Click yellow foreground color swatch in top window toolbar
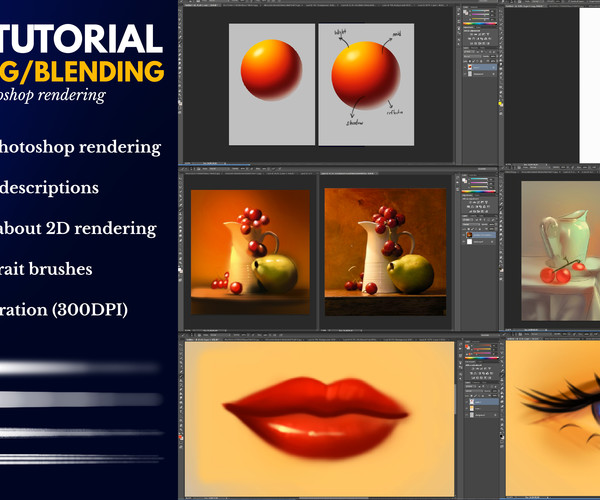The width and height of the screenshot is (600, 500). 501,104
